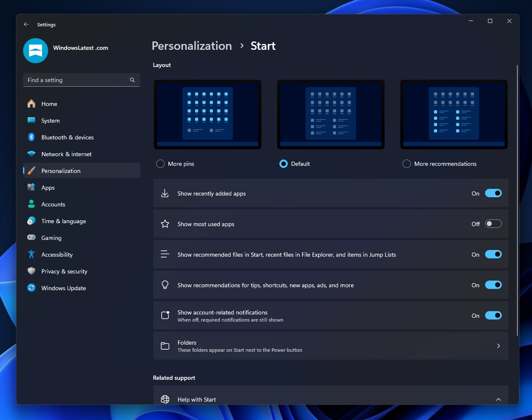Click the WindowsLatest .com account name
The width and height of the screenshot is (532, 420).
[x=80, y=48]
